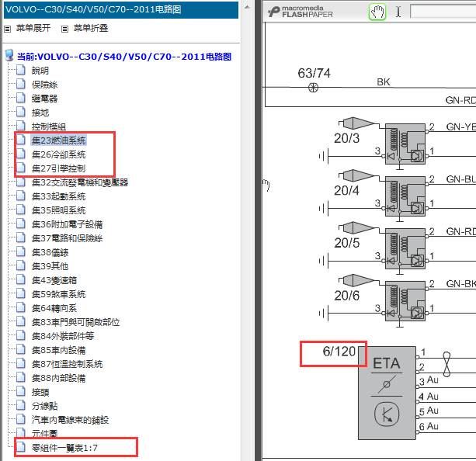Screen dimensions: 476x461
Task: Open 集35照明系統 entry
Action: coord(58,210)
